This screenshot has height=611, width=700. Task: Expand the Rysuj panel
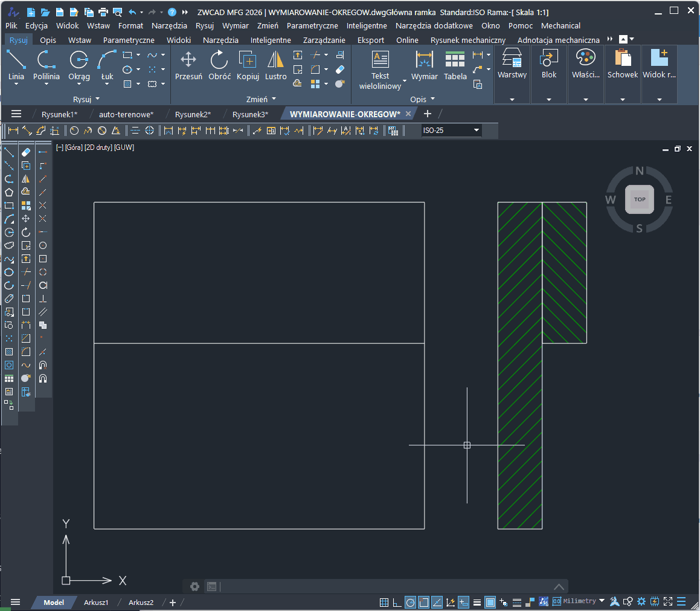click(x=86, y=99)
